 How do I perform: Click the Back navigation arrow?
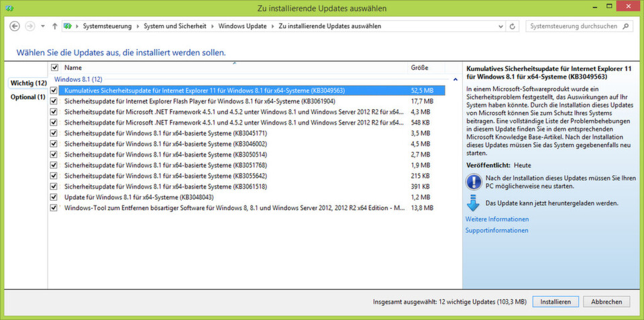[14, 26]
